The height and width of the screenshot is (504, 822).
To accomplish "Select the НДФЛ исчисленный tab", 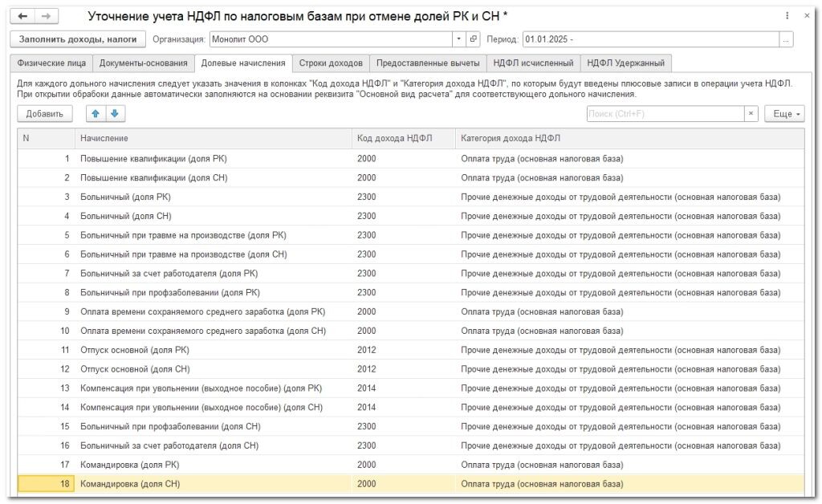I will tap(533, 63).
